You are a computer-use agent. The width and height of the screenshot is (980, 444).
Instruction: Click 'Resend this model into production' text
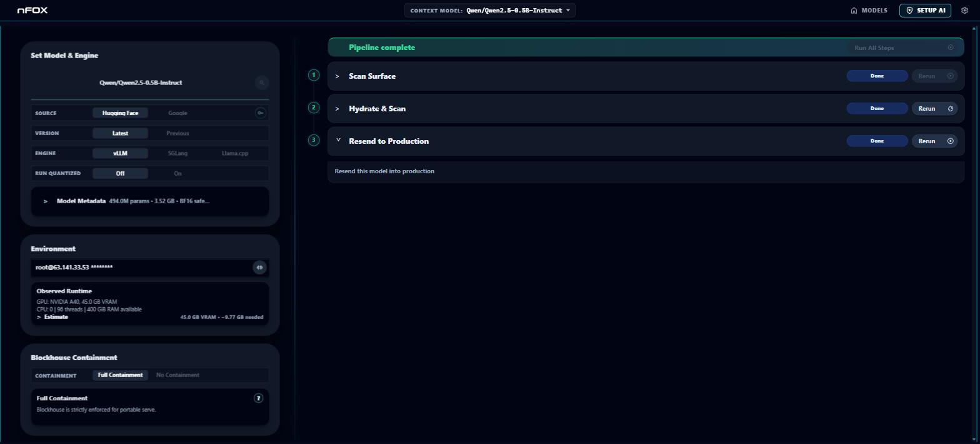tap(384, 171)
